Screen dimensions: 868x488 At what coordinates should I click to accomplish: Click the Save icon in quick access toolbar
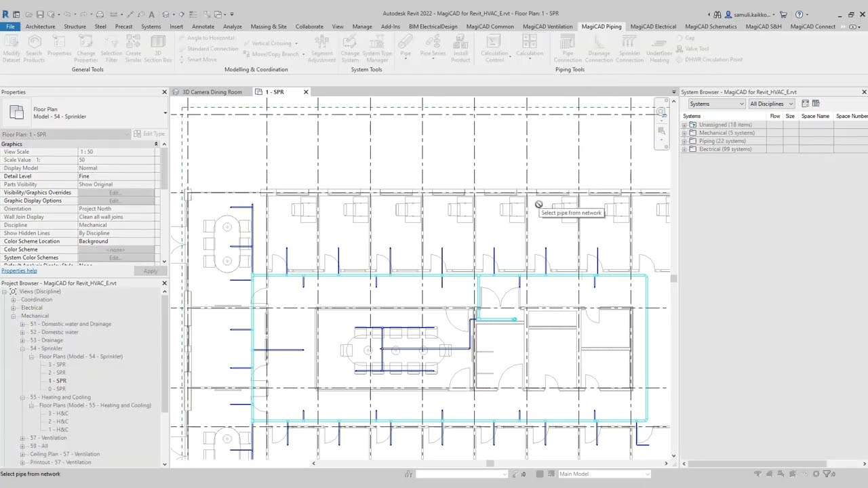tap(40, 14)
